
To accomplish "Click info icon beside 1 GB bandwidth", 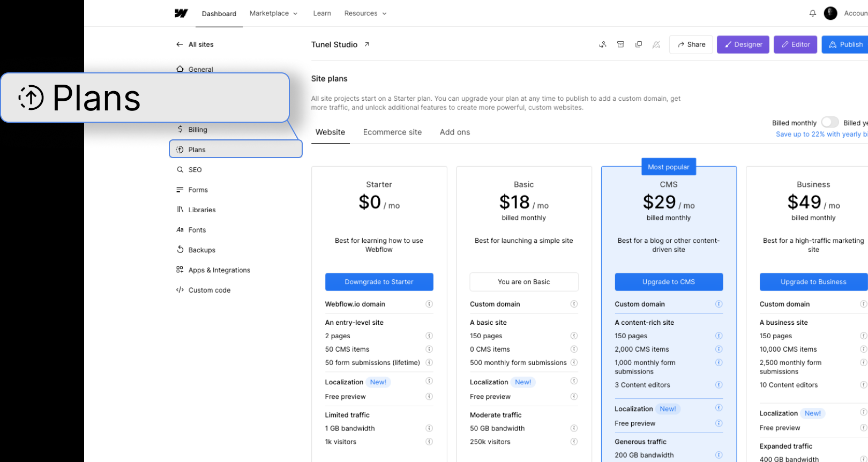I will (429, 428).
